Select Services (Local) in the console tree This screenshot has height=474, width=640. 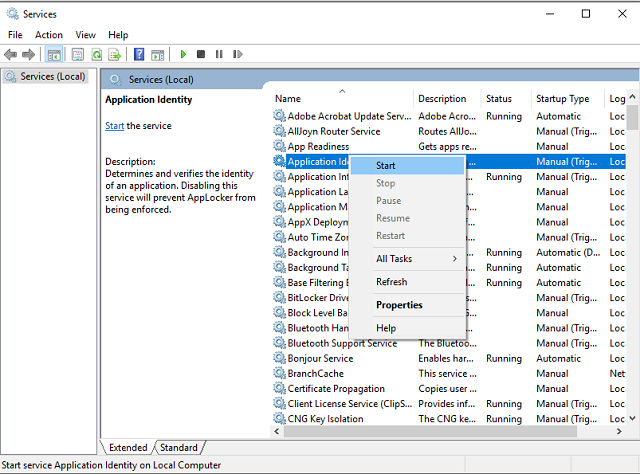(52, 77)
